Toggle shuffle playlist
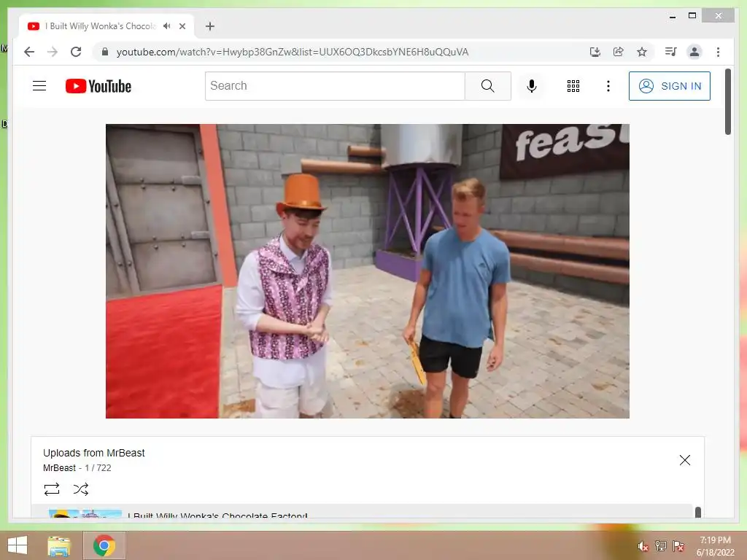Viewport: 747px width, 560px height. (x=80, y=489)
